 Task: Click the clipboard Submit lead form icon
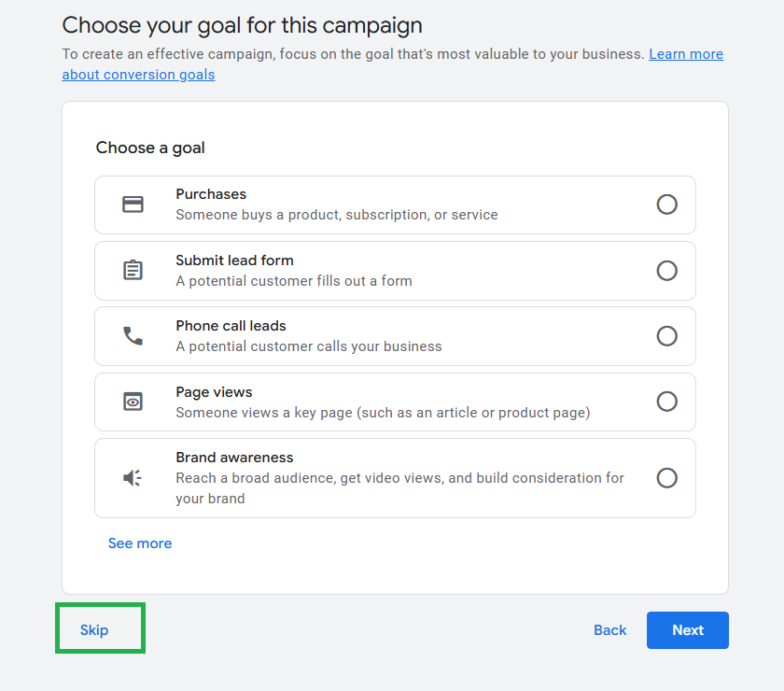click(x=133, y=271)
